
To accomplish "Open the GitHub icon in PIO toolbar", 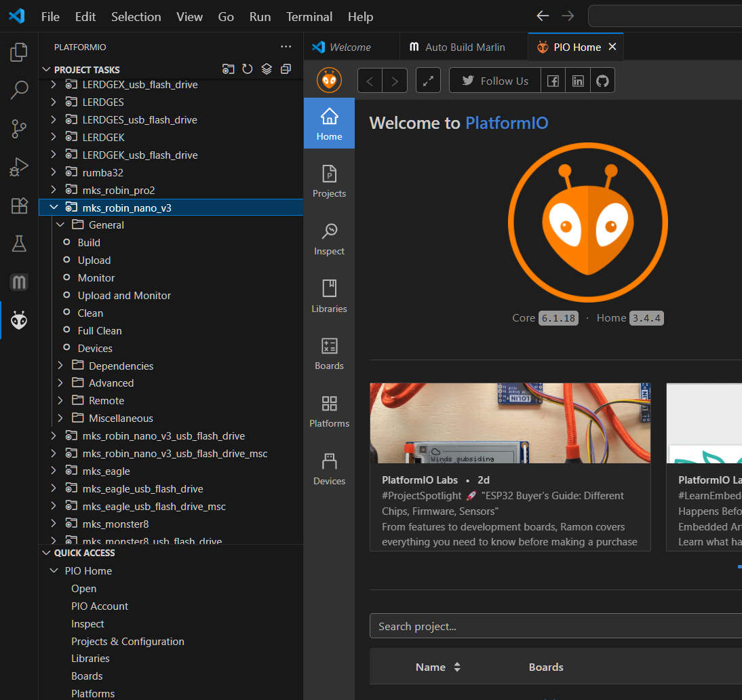I will point(602,81).
